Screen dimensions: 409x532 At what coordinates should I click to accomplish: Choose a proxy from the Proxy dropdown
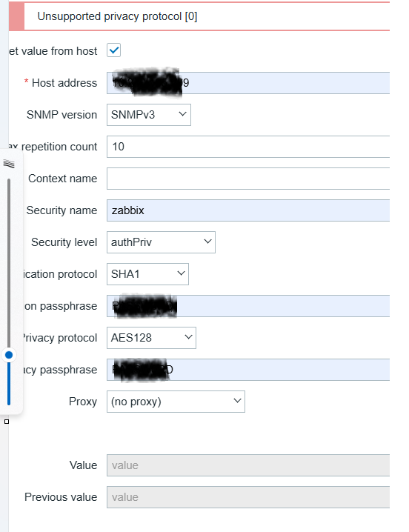pyautogui.click(x=176, y=402)
